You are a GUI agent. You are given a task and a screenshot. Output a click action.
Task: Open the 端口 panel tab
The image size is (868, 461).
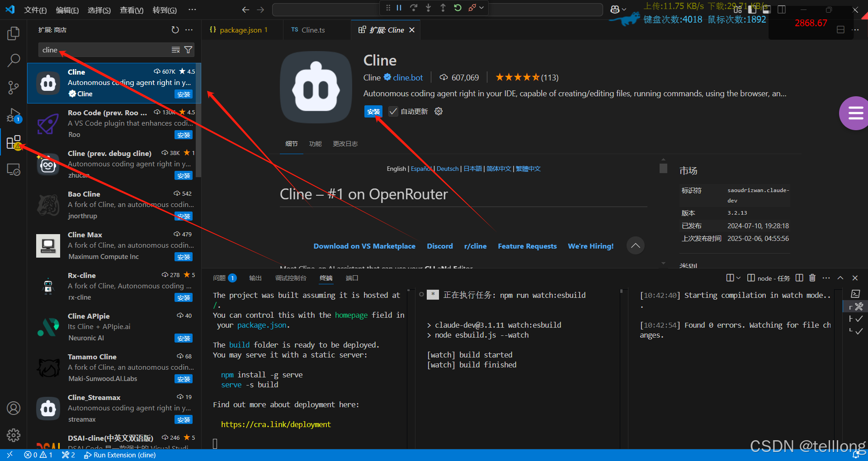click(x=352, y=278)
